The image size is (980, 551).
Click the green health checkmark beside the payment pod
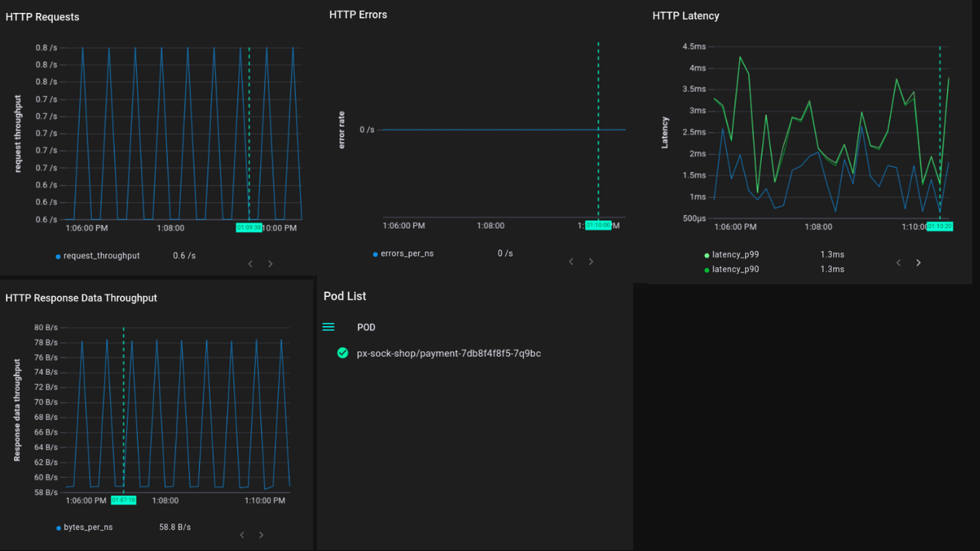coord(342,353)
